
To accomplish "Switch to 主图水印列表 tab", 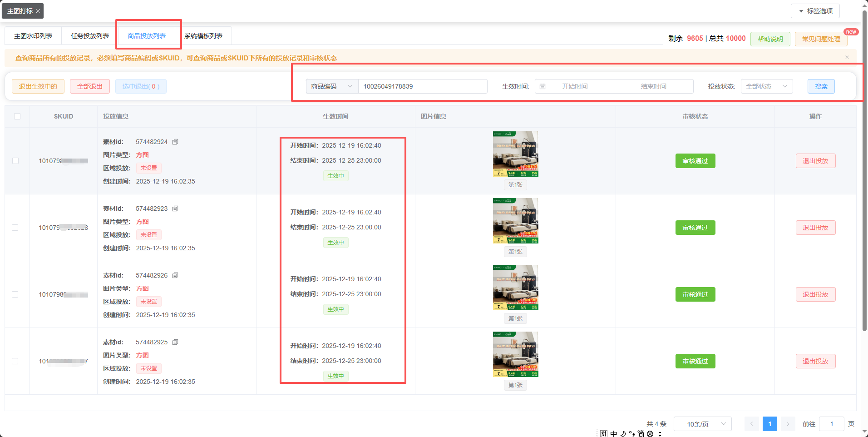I will coord(33,36).
